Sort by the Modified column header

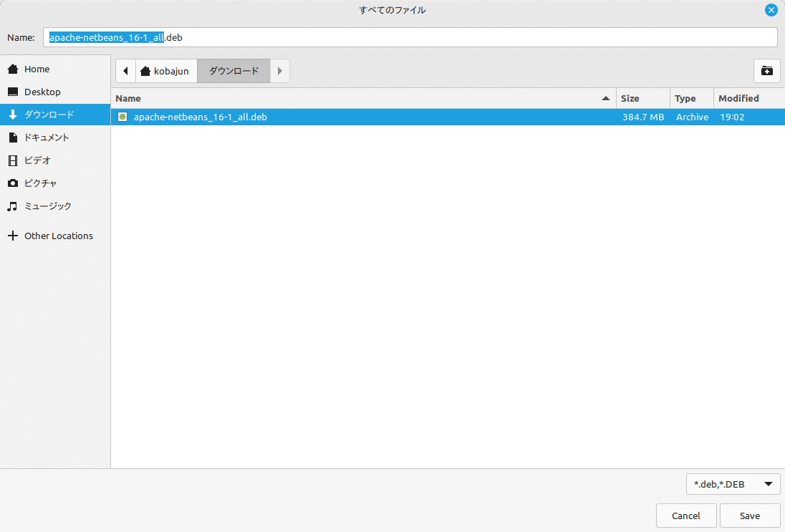point(749,98)
